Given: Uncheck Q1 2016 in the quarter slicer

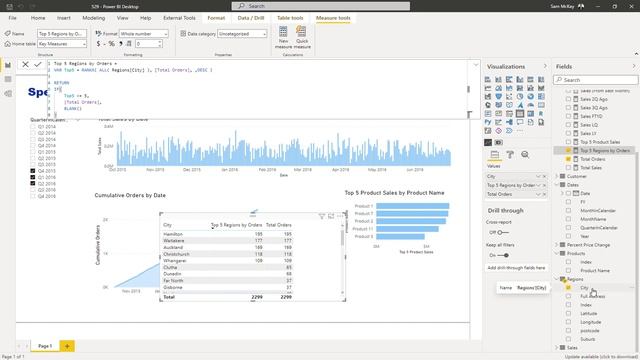Looking at the screenshot, I should [33, 177].
